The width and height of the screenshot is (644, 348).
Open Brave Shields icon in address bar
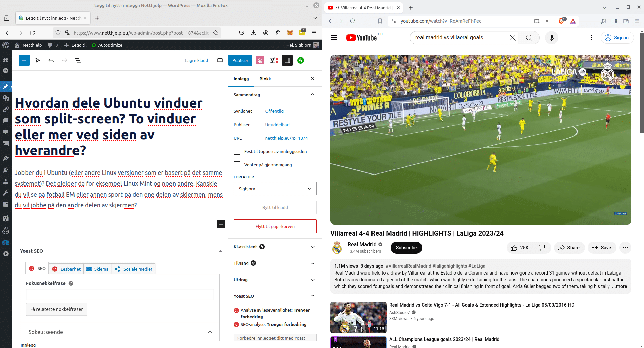[562, 21]
